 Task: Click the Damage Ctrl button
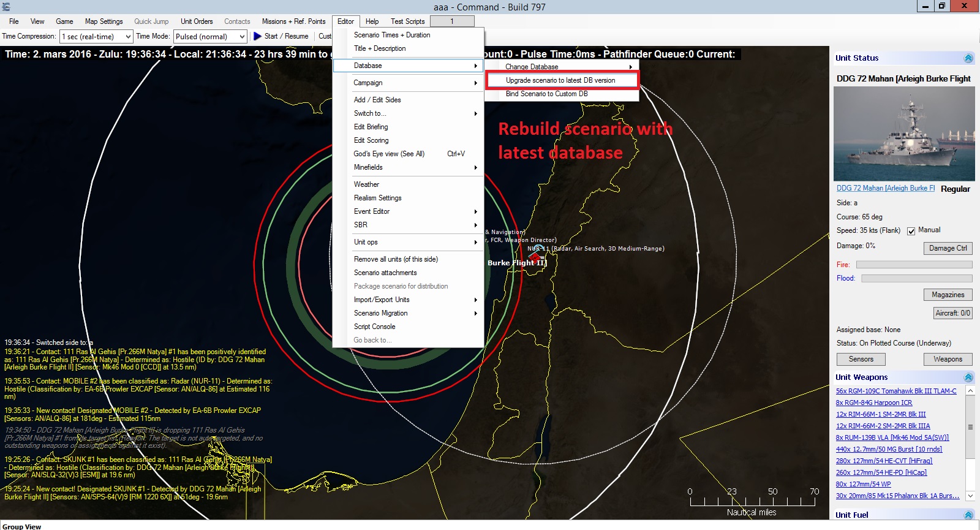pyautogui.click(x=948, y=248)
